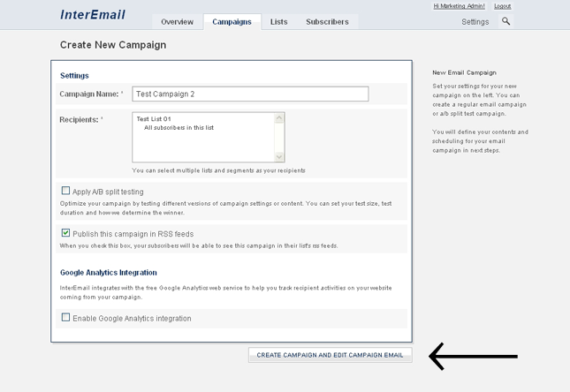Click the Hi Marketing Admin! link
The width and height of the screenshot is (570, 392).
coord(459,6)
